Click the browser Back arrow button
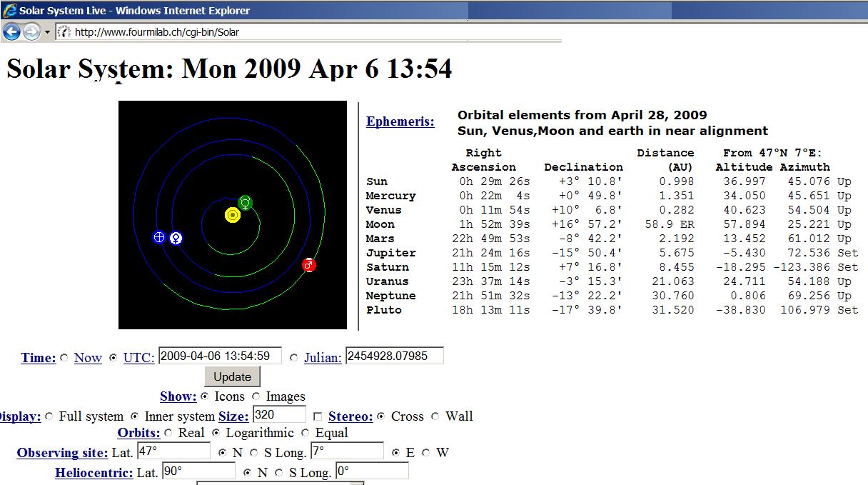Image resolution: width=868 pixels, height=485 pixels. 11,31
